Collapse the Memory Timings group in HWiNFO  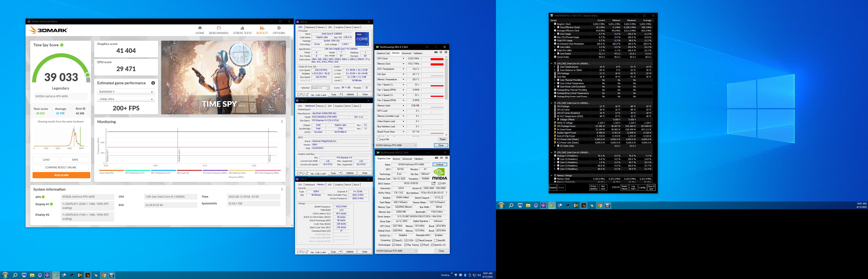click(x=551, y=176)
